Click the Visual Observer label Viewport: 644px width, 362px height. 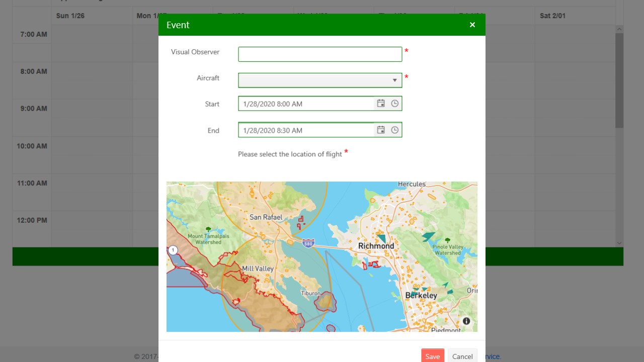[195, 52]
